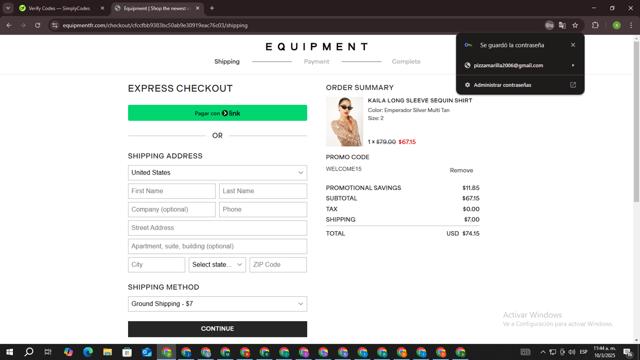Open Windows taskbar search
The width and height of the screenshot is (640, 360).
click(x=29, y=352)
